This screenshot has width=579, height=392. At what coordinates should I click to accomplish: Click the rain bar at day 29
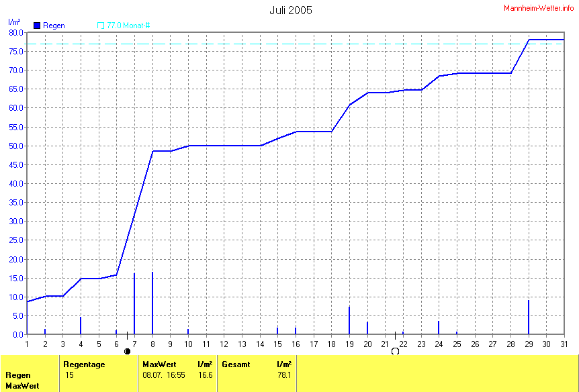[x=529, y=317]
